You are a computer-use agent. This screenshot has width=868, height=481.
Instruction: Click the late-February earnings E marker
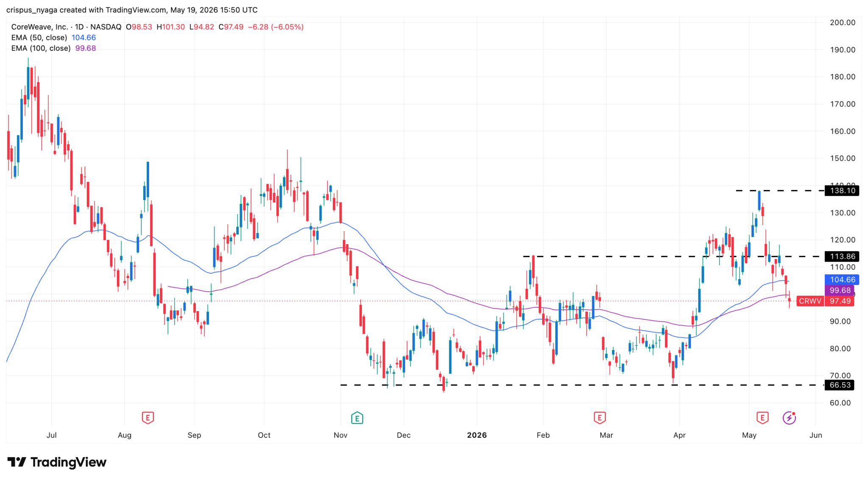pos(599,418)
